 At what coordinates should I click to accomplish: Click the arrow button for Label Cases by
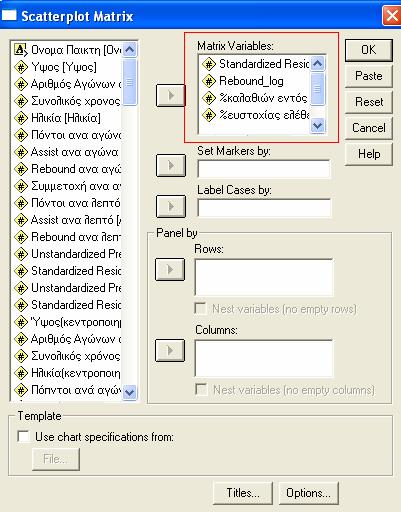click(171, 206)
